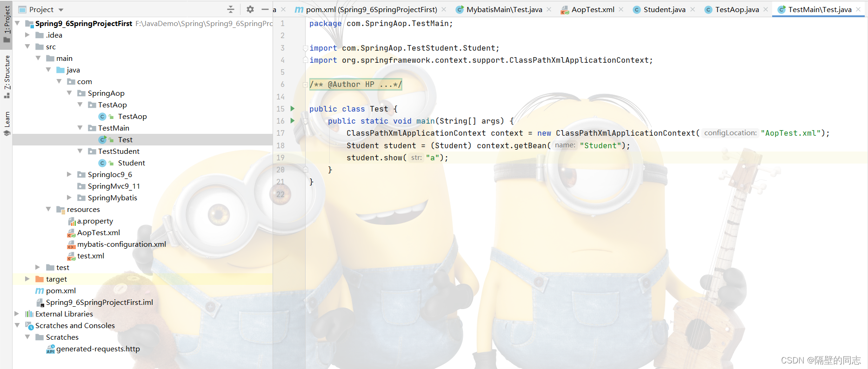This screenshot has width=868, height=369.
Task: Expand the .idea folder
Action: (x=27, y=35)
